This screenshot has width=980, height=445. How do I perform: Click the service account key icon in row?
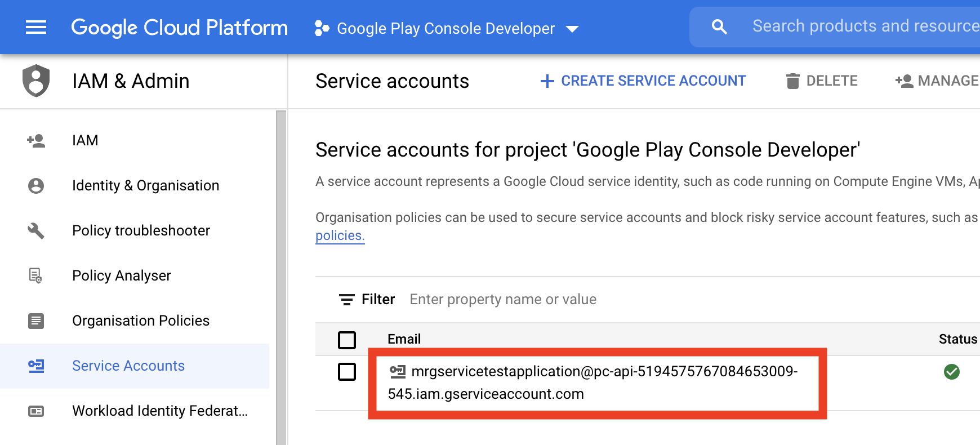(x=398, y=371)
